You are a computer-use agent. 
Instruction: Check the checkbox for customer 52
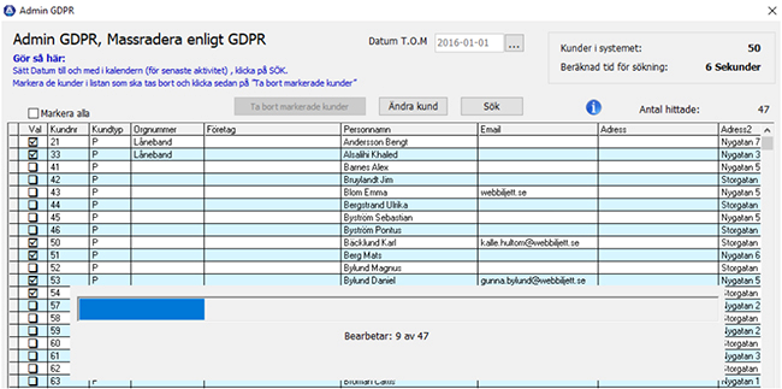point(32,268)
